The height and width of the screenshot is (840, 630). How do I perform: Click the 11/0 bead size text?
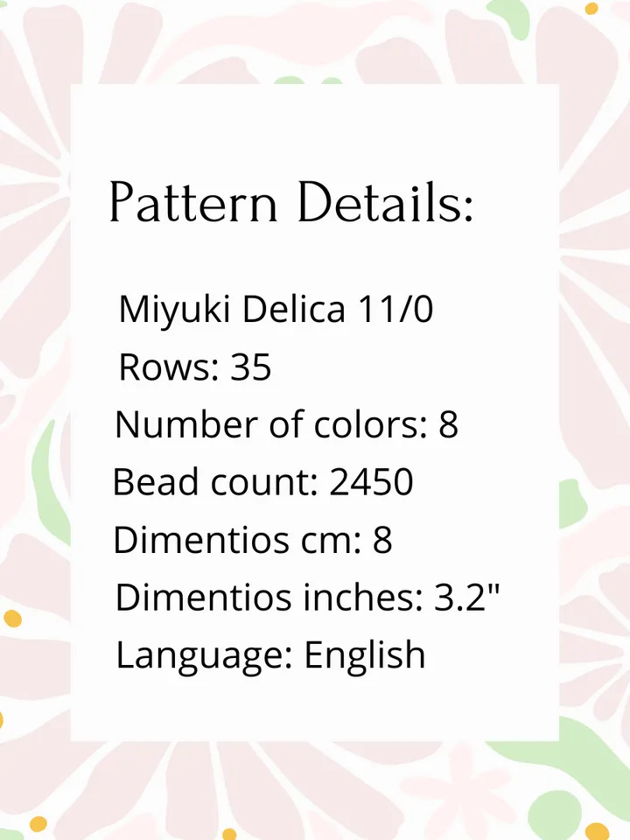pos(395,309)
